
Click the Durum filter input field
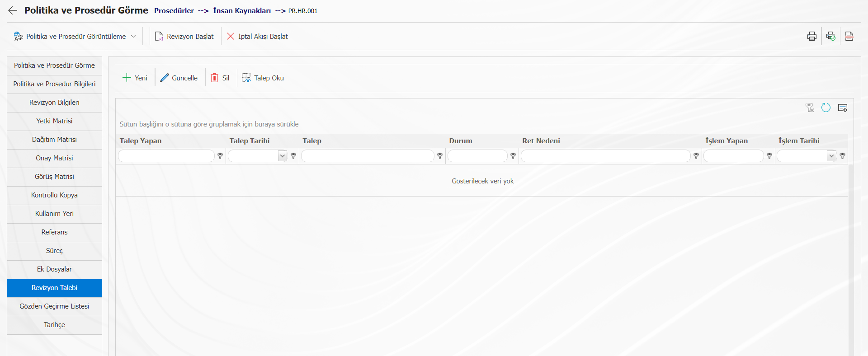(477, 156)
